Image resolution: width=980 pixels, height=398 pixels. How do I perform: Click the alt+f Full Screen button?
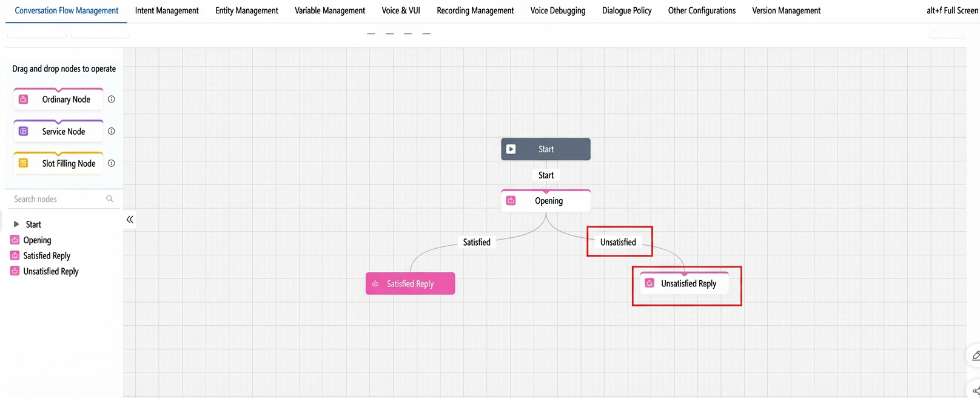pyautogui.click(x=952, y=10)
